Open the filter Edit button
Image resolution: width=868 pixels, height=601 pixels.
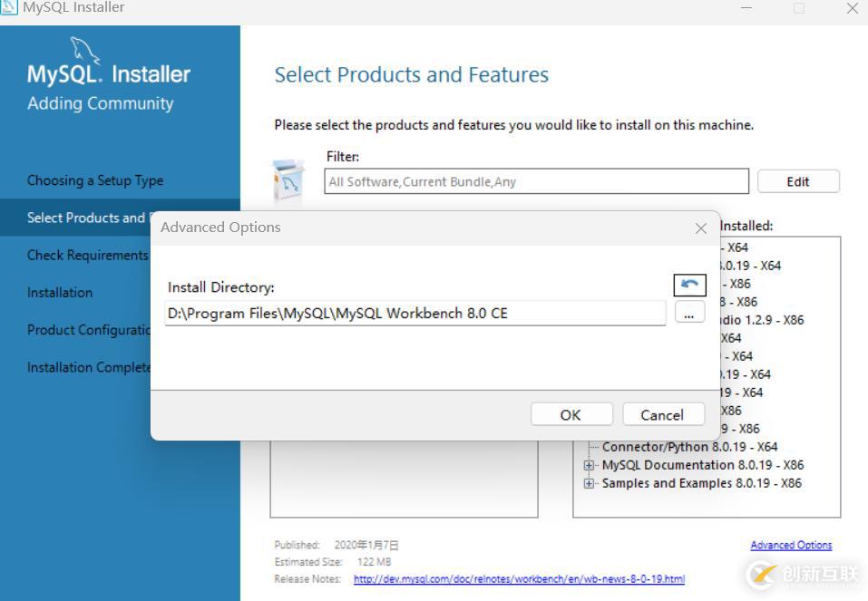pos(797,181)
